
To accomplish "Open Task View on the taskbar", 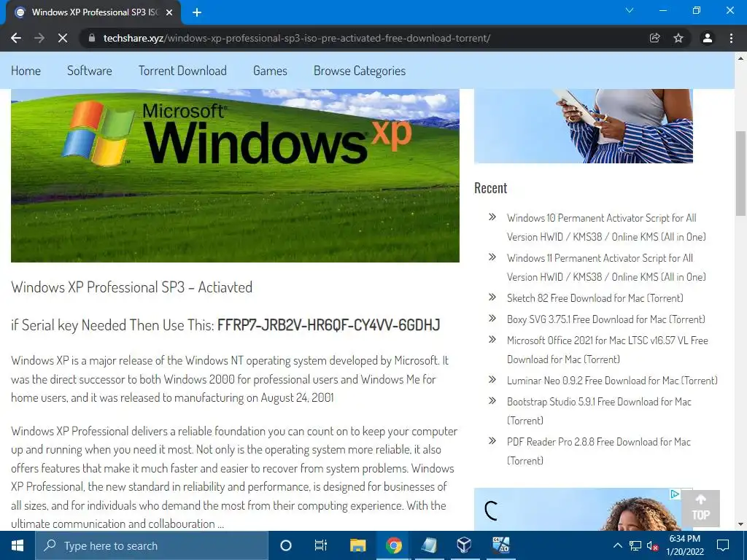I will [x=321, y=545].
